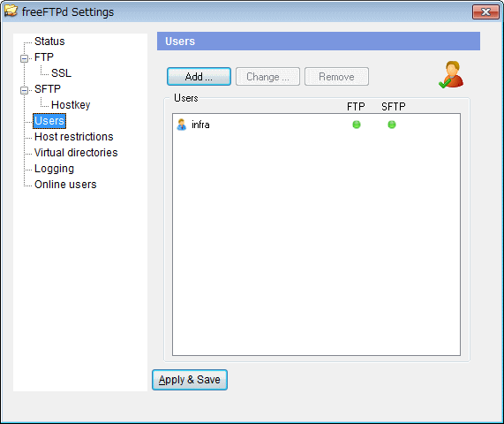
Task: Click the FTP tree item label
Action: [x=44, y=57]
